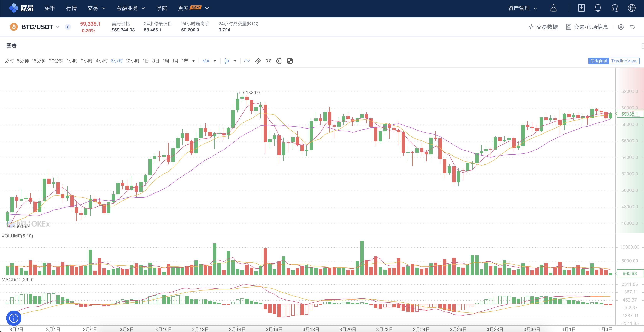The width and height of the screenshot is (644, 332).
Task: Click the candlestick chart type icon
Action: (x=226, y=61)
